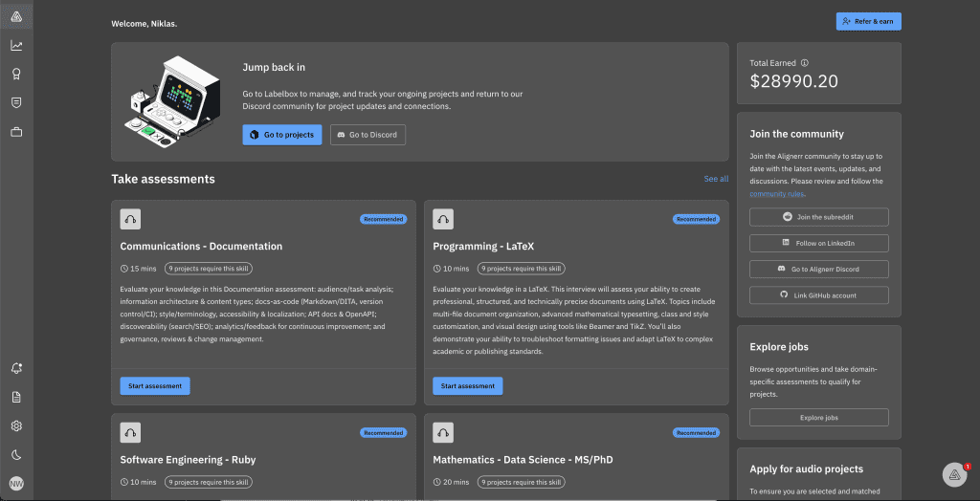The image size is (980, 501).
Task: Click headset icon on Software Engineering - Ruby card
Action: (x=130, y=432)
